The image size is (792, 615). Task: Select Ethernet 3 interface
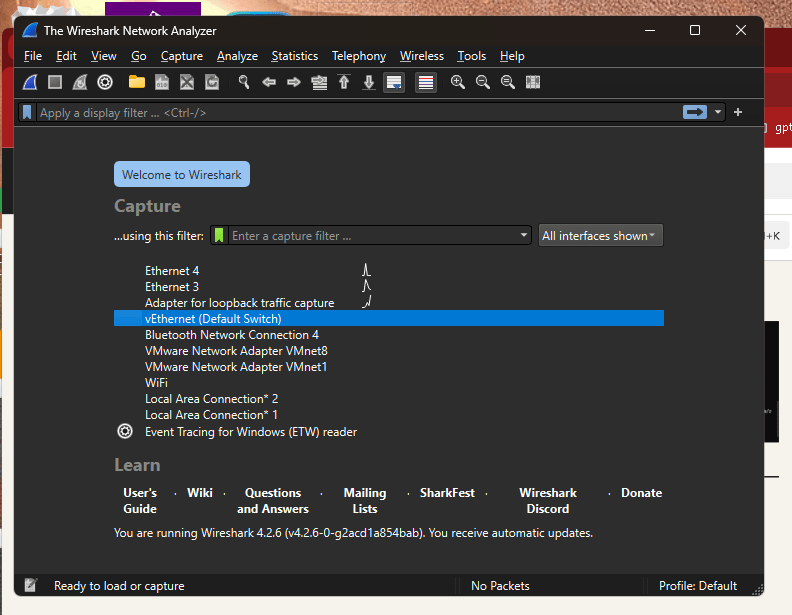pos(389,287)
